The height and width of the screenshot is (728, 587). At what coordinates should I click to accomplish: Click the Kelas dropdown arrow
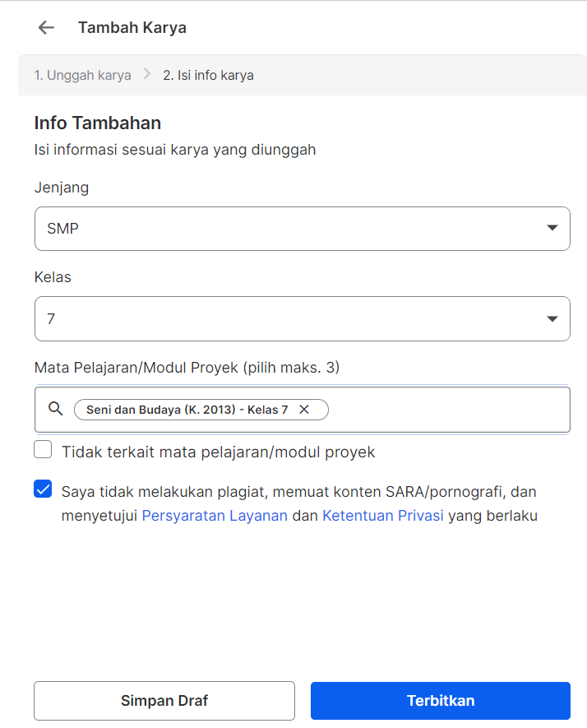coord(552,318)
